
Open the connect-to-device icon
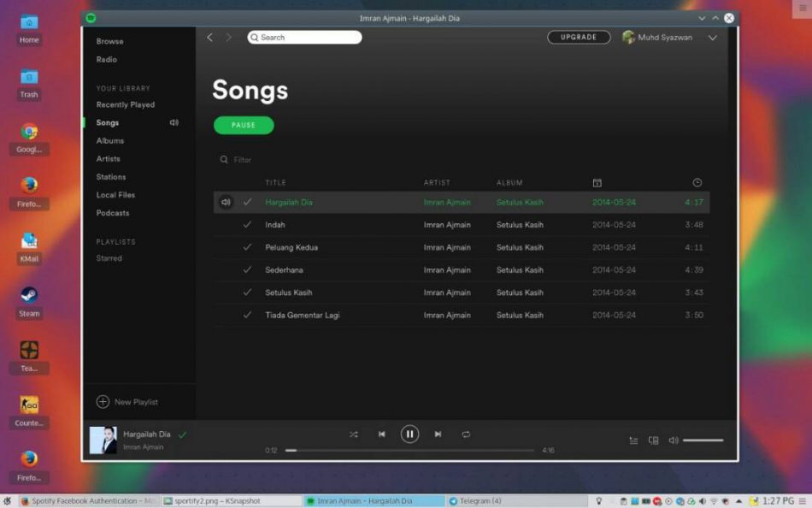point(654,440)
